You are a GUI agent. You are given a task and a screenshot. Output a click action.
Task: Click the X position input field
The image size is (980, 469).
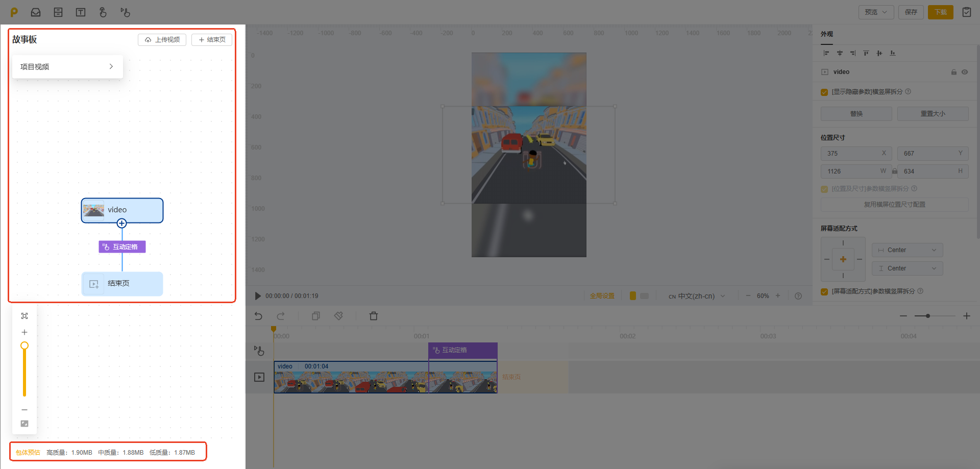[x=856, y=154]
